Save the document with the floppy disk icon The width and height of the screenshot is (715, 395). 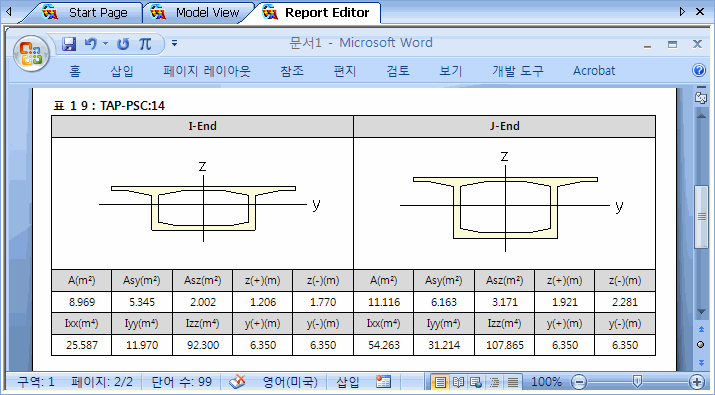[x=69, y=44]
